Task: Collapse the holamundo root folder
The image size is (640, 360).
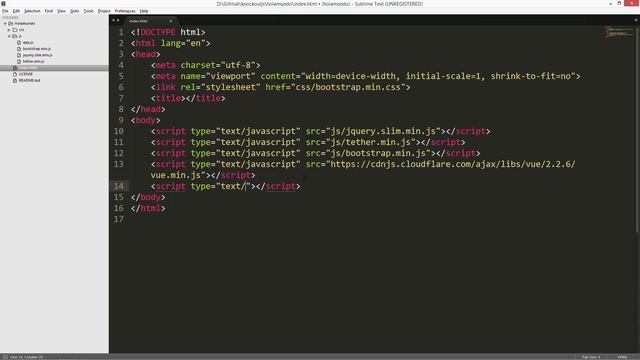Action: pos(5,24)
